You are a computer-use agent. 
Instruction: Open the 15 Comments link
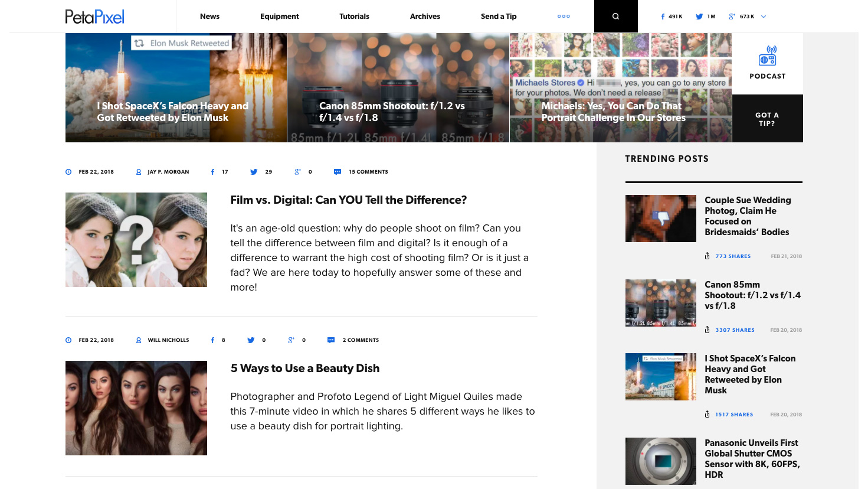click(x=368, y=172)
